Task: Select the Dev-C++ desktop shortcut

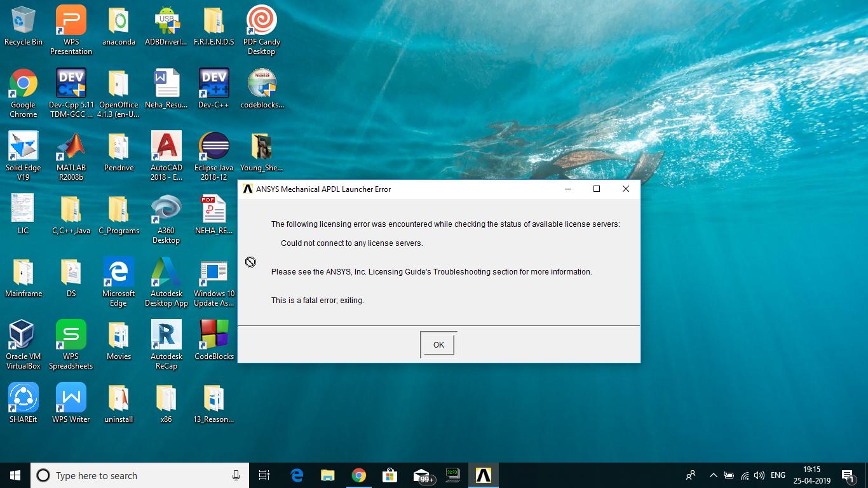Action: (214, 90)
